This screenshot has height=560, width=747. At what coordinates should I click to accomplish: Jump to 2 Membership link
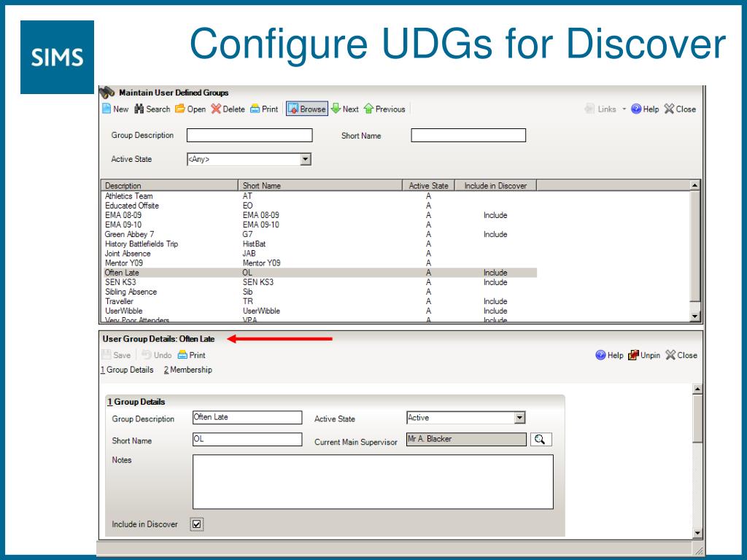click(x=188, y=370)
